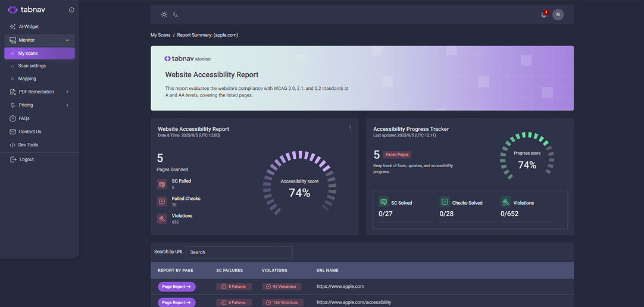This screenshot has width=644, height=307.
Task: Open the FAQs page
Action: 24,118
